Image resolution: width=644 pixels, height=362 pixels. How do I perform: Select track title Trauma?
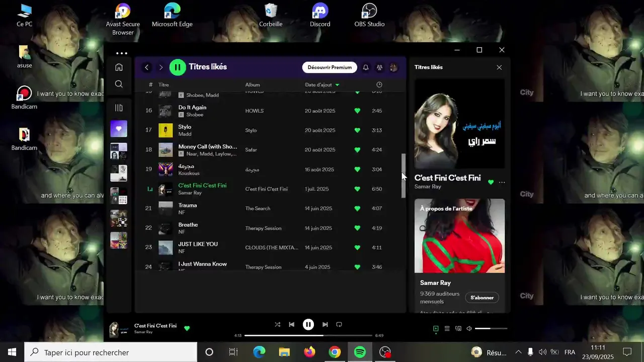point(188,205)
